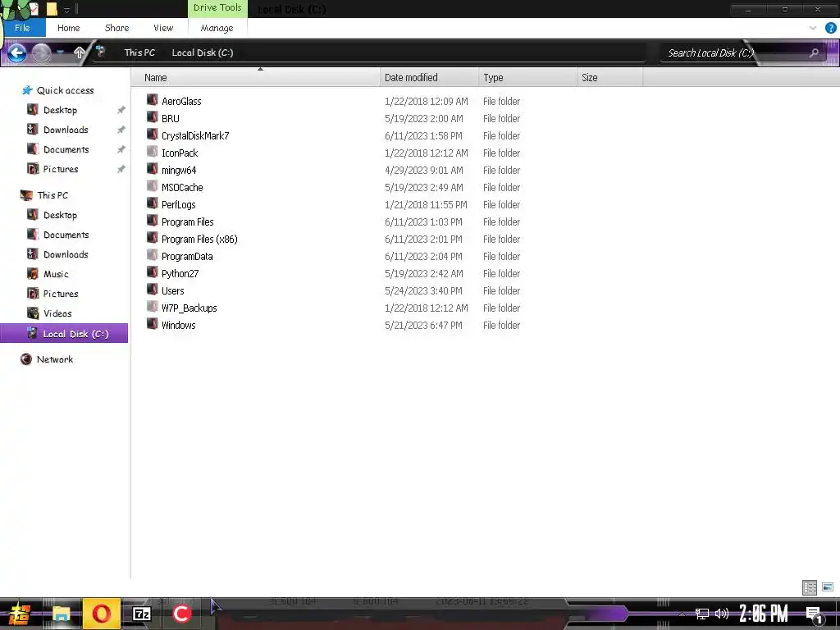Open pinned Pictures under Quick access
840x630 pixels.
61,169
